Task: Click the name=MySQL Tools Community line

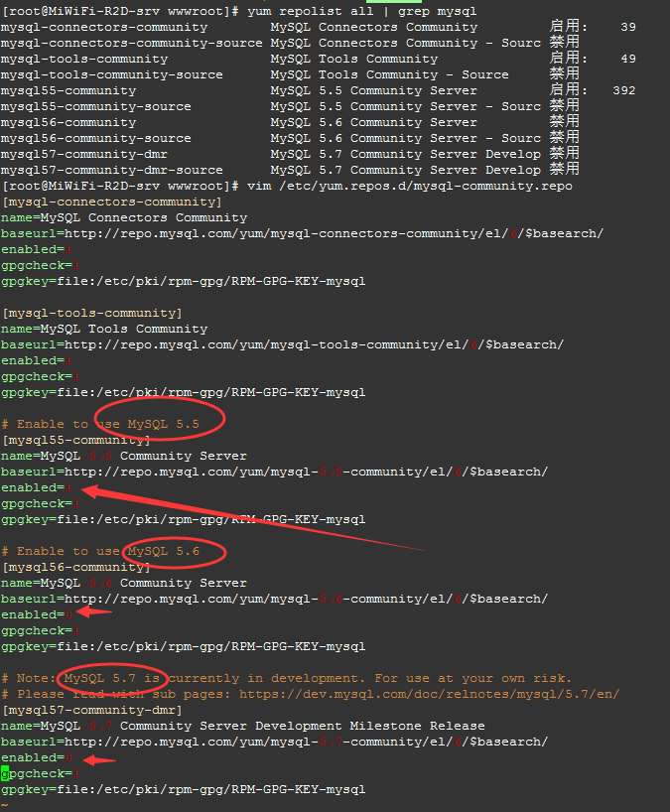Action: tap(104, 329)
